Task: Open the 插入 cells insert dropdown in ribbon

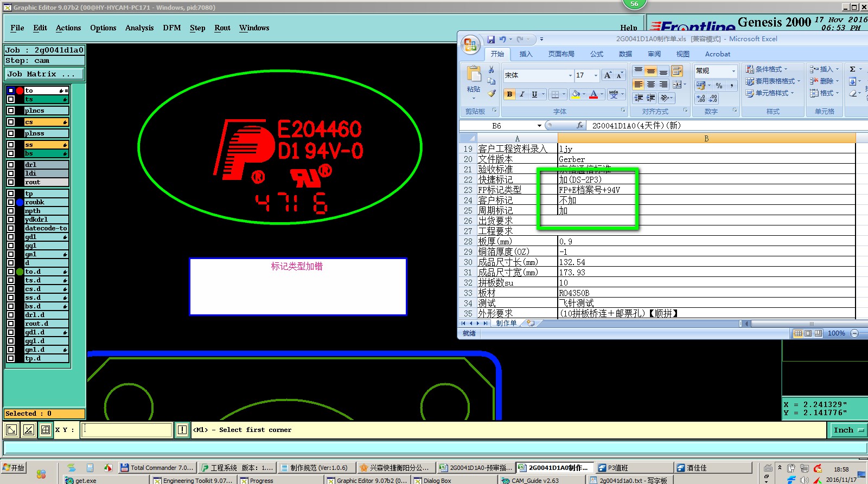Action: point(824,69)
